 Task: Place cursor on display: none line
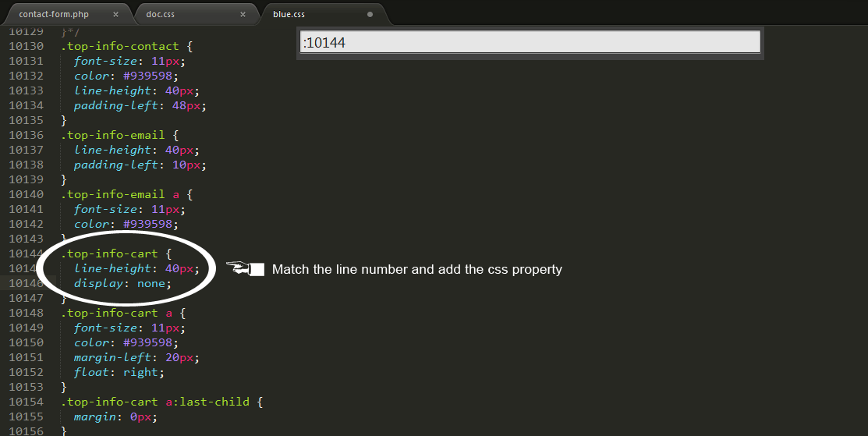coord(122,283)
